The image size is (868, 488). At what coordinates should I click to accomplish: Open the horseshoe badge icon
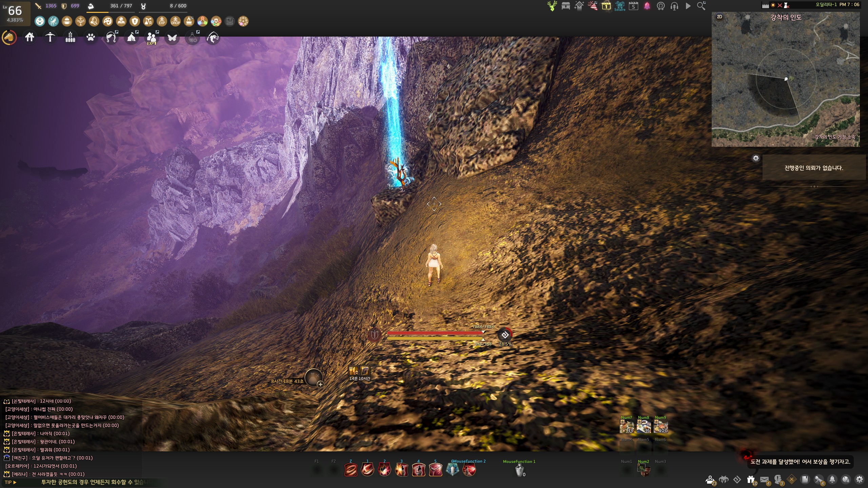pos(660,6)
